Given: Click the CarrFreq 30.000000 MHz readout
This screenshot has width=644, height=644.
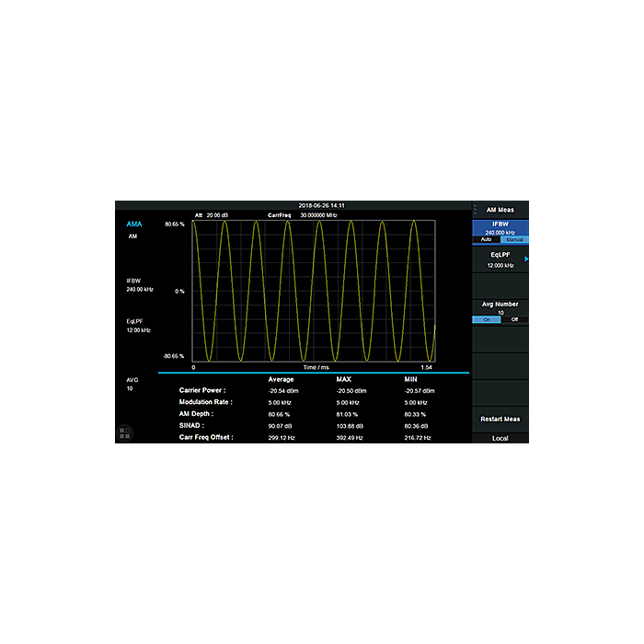Looking at the screenshot, I should 301,214.
